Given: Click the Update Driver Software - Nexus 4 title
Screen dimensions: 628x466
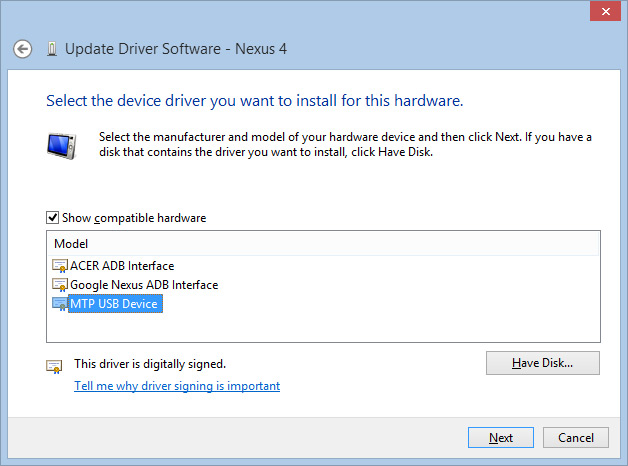Looking at the screenshot, I should tap(176, 49).
